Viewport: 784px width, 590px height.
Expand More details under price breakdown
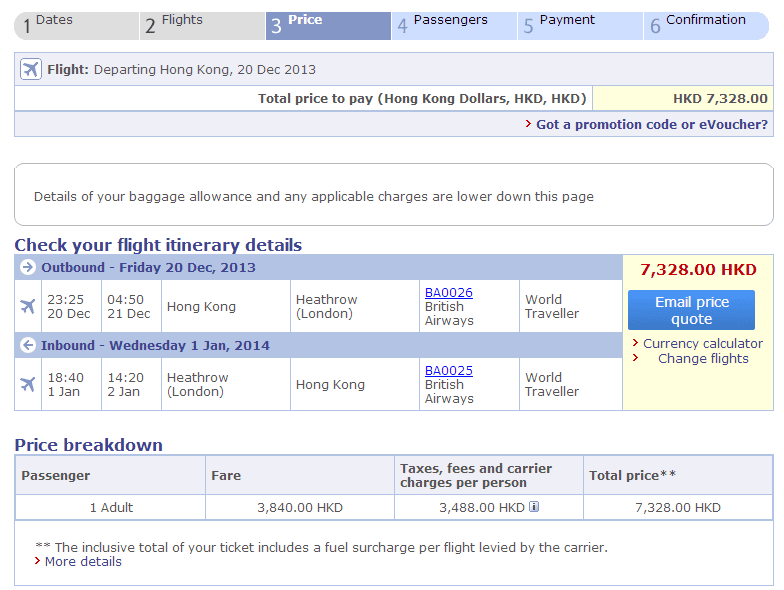[x=83, y=562]
